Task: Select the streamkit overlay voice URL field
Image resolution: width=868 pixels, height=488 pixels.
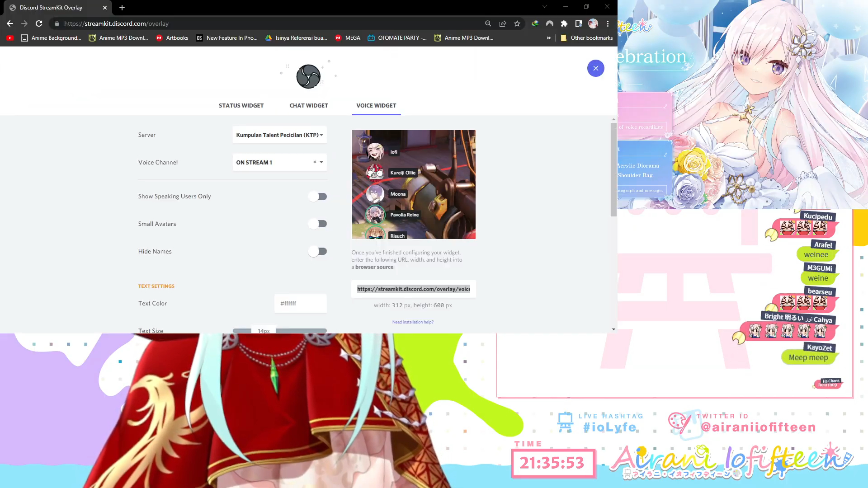Action: point(414,289)
